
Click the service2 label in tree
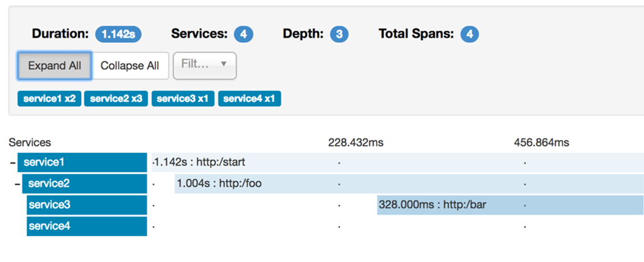click(x=84, y=184)
